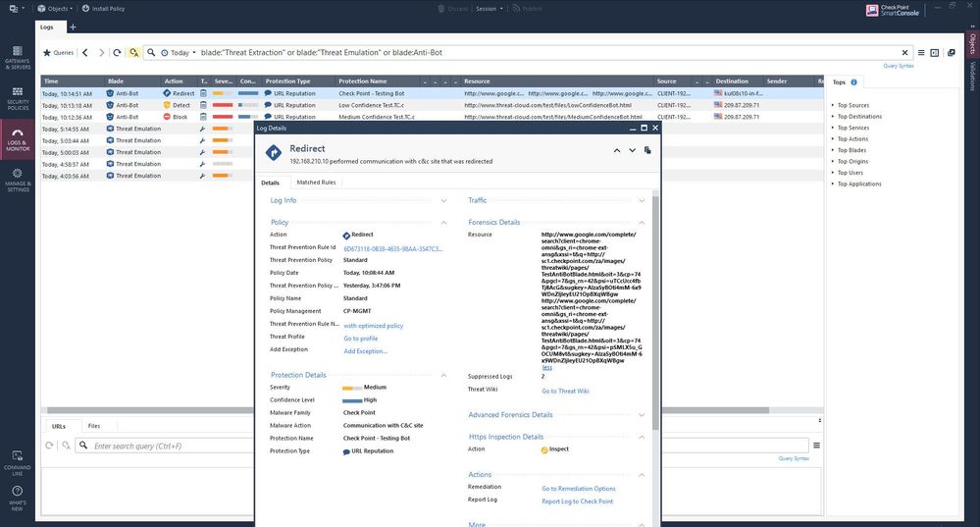Toggle the side panel view icon

pyautogui.click(x=935, y=52)
